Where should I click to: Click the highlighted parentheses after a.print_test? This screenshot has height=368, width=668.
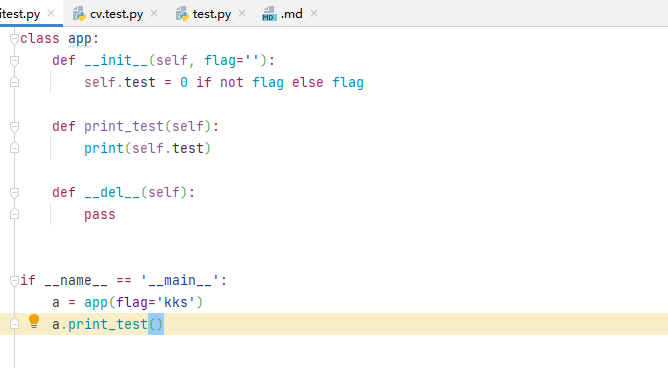pos(156,324)
